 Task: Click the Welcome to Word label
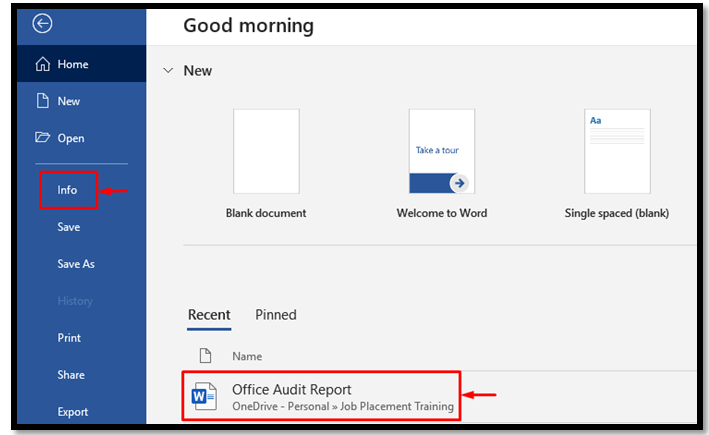point(442,213)
